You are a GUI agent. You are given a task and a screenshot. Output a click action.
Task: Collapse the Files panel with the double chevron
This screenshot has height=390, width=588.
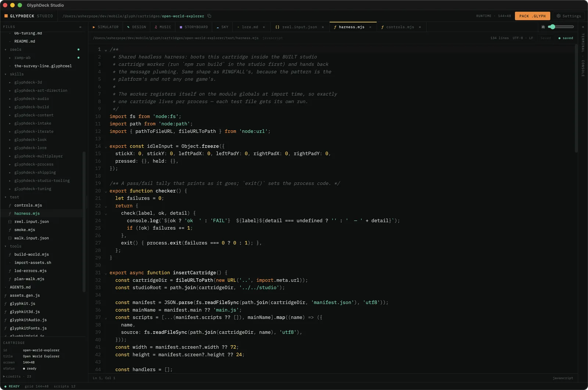(80, 27)
